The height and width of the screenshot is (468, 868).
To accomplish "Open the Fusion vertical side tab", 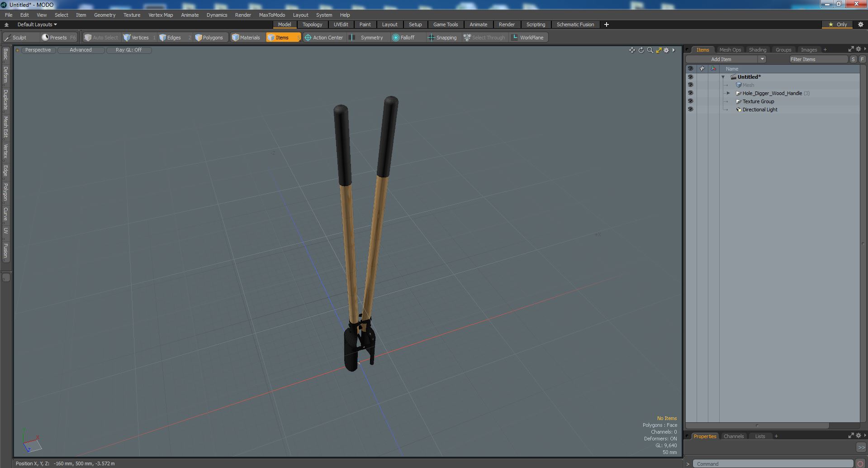I will click(5, 251).
